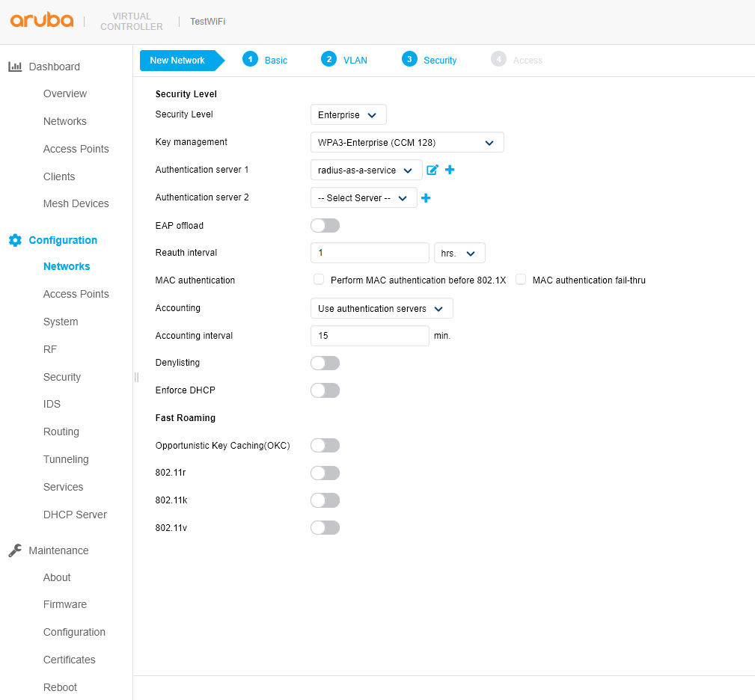Open Overview under Dashboard
755x700 pixels.
[65, 93]
